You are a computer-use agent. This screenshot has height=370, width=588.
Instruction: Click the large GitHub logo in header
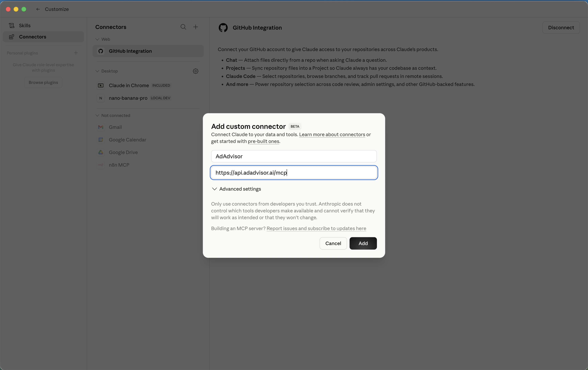223,28
